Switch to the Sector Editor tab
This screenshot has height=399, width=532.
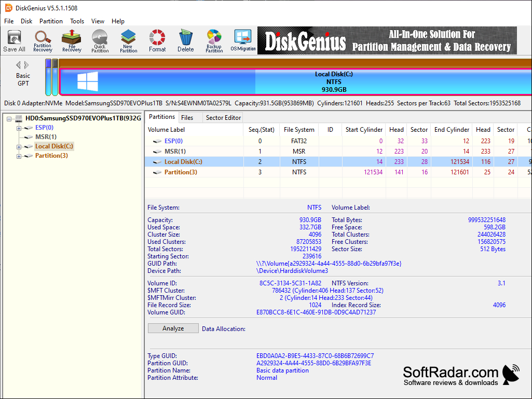click(x=223, y=117)
